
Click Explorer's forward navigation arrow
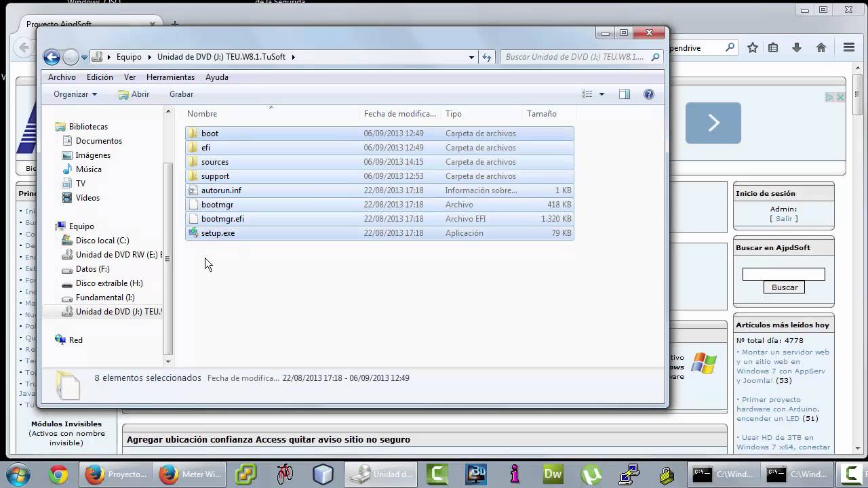tap(71, 57)
